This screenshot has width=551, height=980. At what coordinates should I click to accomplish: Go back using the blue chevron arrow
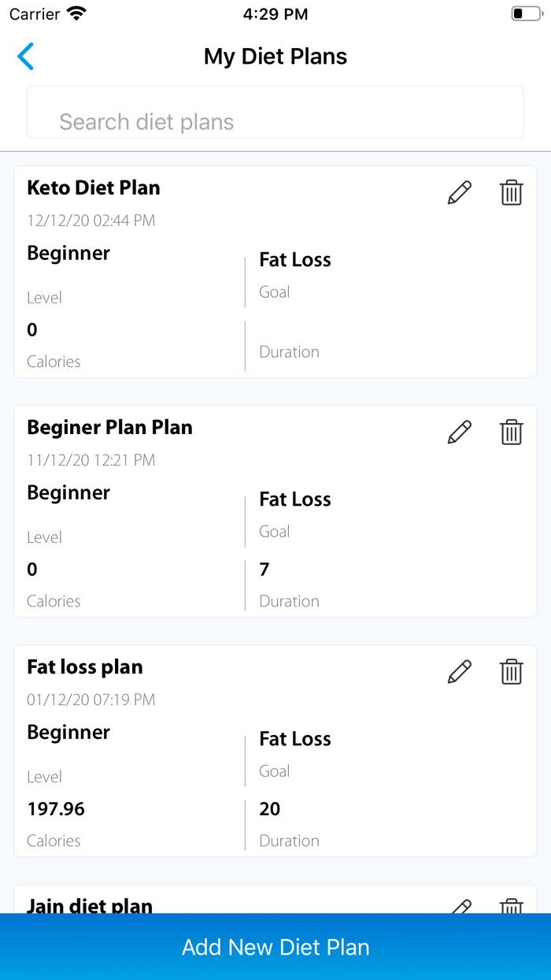pyautogui.click(x=26, y=57)
